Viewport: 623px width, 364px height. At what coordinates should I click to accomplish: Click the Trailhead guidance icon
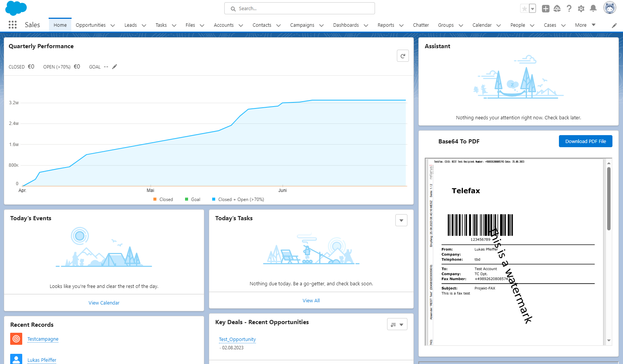point(557,8)
